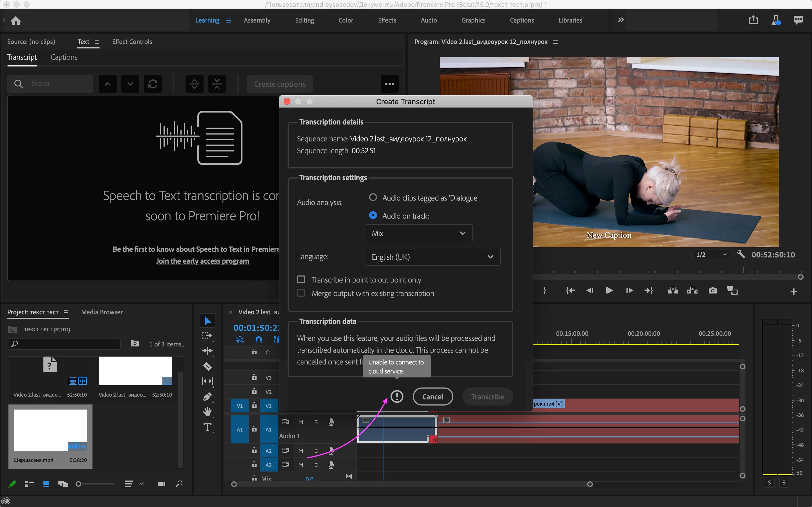The image size is (812, 507).
Task: Open the program monitor wrench settings
Action: pos(741,254)
